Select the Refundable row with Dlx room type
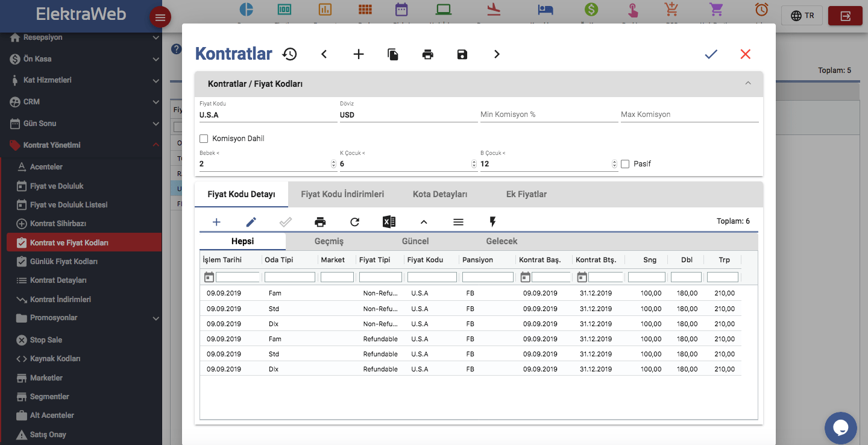This screenshot has width=868, height=445. coord(470,369)
